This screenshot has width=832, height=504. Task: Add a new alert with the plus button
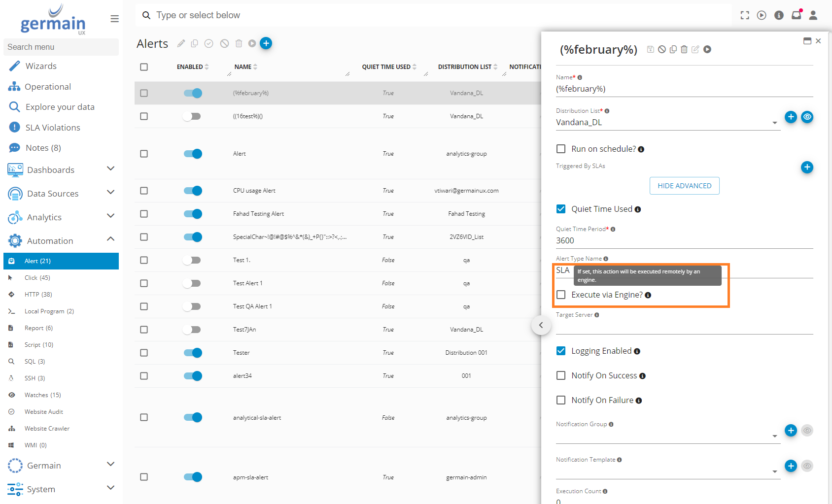coord(266,43)
